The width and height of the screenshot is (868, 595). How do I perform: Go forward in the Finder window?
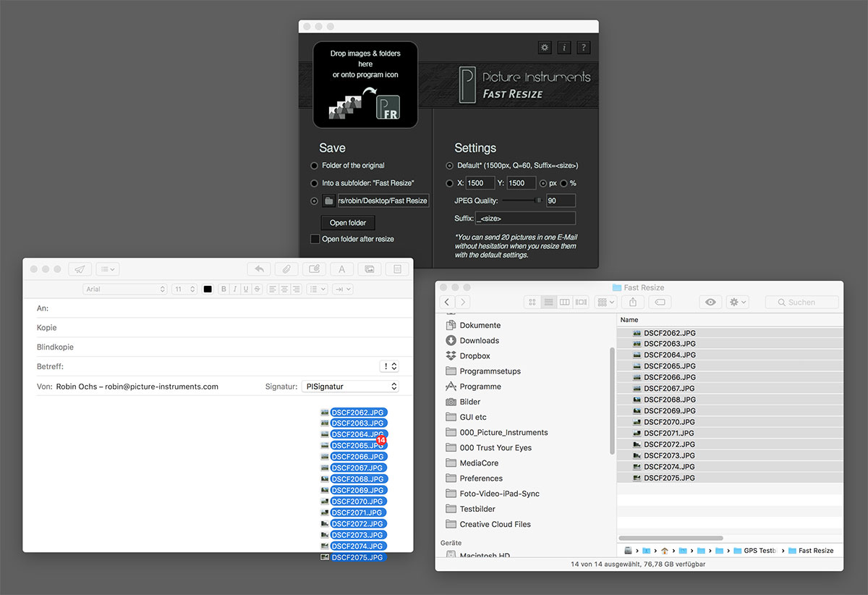(463, 302)
